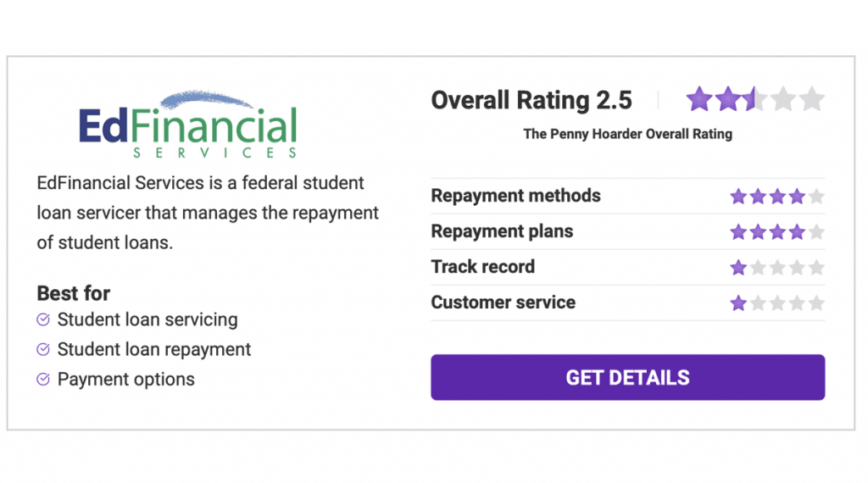Click the Student loan servicing text
This screenshot has height=483, width=868.
(x=147, y=319)
